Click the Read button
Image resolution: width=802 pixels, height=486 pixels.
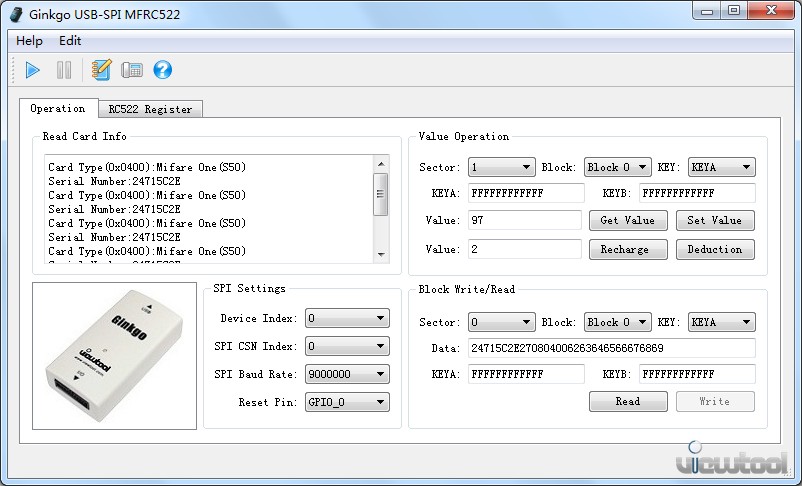[628, 402]
